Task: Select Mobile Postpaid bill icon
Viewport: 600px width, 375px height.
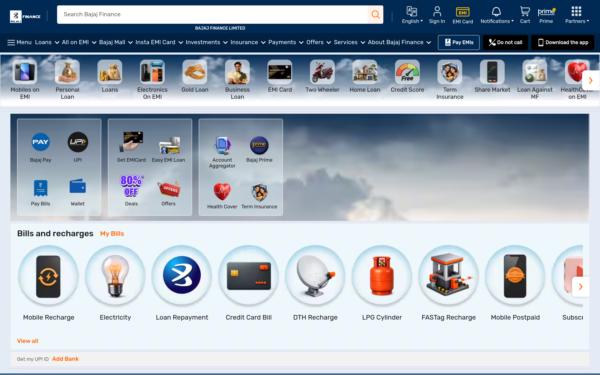Action: [515, 276]
